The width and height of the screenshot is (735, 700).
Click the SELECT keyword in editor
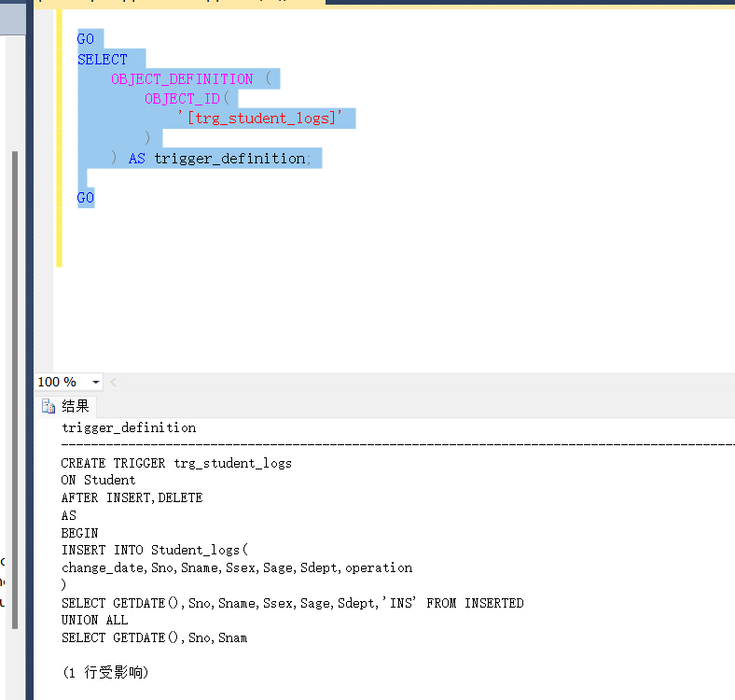pyautogui.click(x=103, y=60)
